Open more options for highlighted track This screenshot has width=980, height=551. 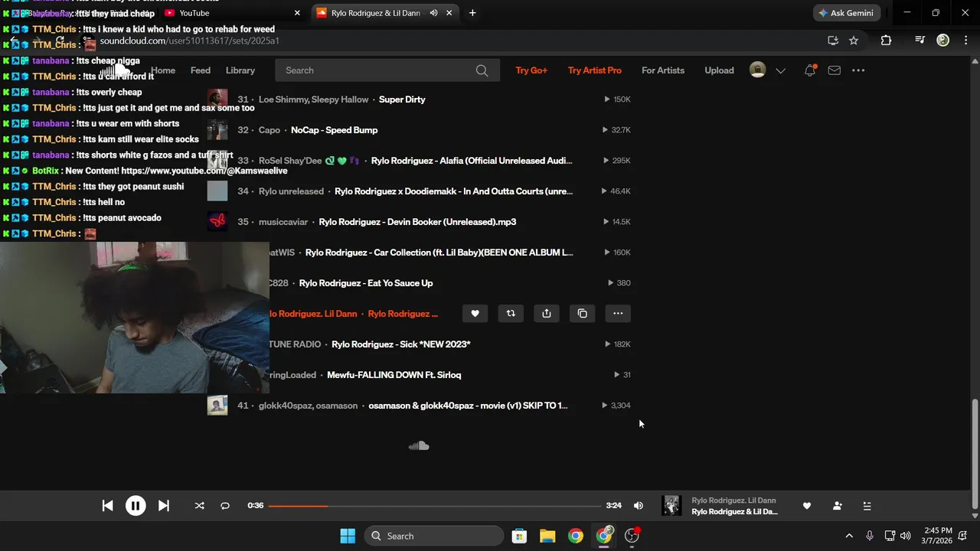(x=618, y=313)
